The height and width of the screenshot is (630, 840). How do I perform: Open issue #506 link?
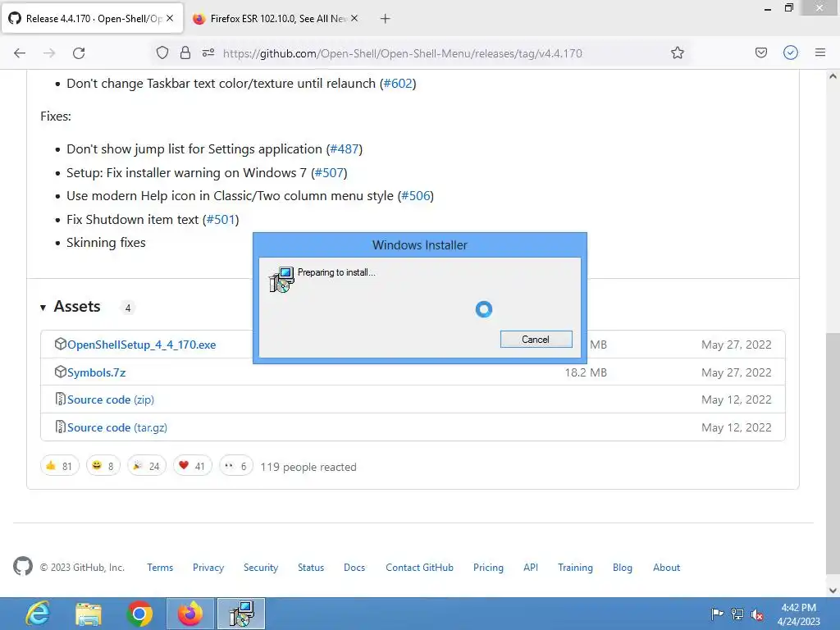pyautogui.click(x=416, y=196)
